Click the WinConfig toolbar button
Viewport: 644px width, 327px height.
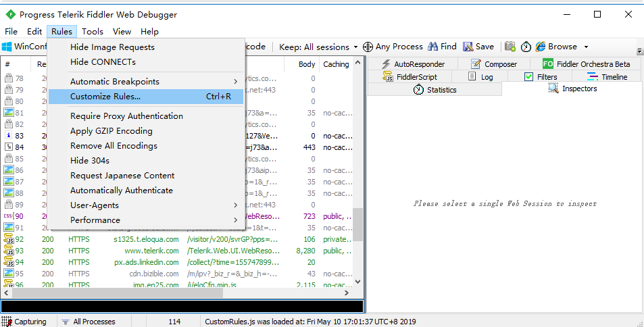pos(24,47)
